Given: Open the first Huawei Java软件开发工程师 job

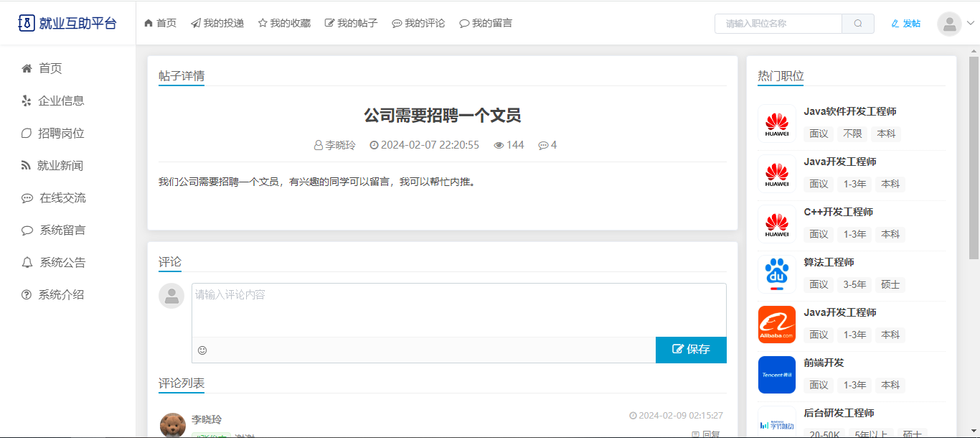Looking at the screenshot, I should (x=850, y=111).
